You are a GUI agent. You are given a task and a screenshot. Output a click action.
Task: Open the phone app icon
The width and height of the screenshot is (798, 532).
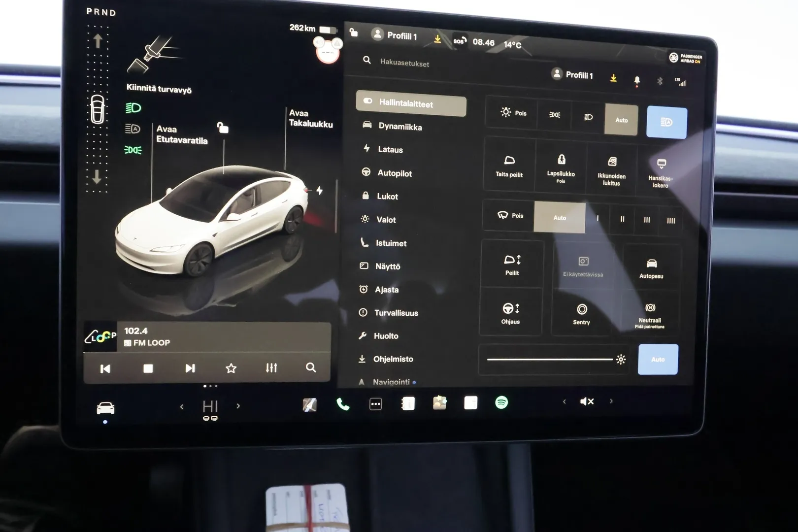pos(343,404)
